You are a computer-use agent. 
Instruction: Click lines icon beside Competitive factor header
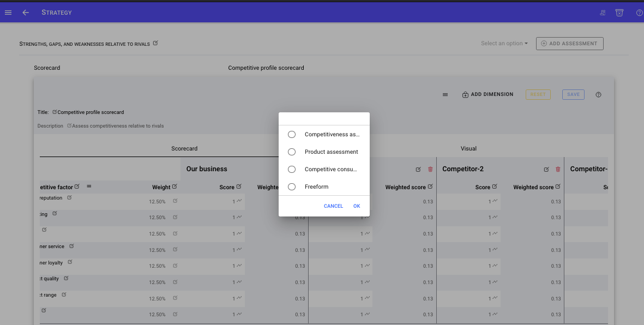coord(89,186)
